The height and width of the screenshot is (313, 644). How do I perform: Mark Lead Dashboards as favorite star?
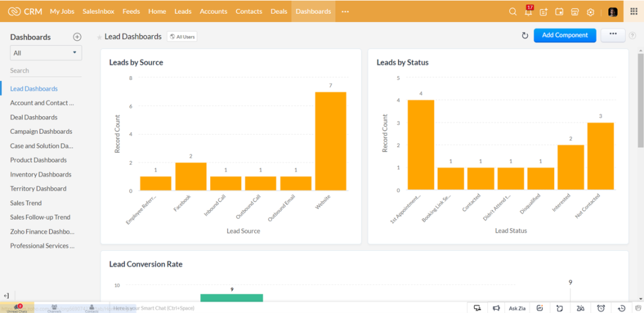(x=99, y=37)
